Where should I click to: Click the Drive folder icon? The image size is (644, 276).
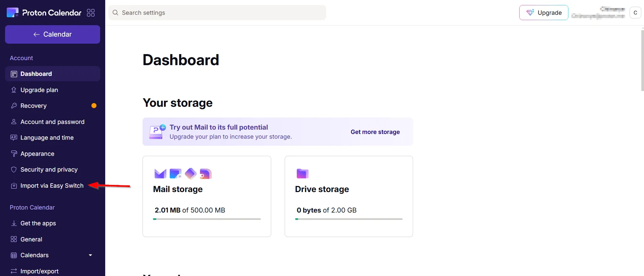coord(303,174)
